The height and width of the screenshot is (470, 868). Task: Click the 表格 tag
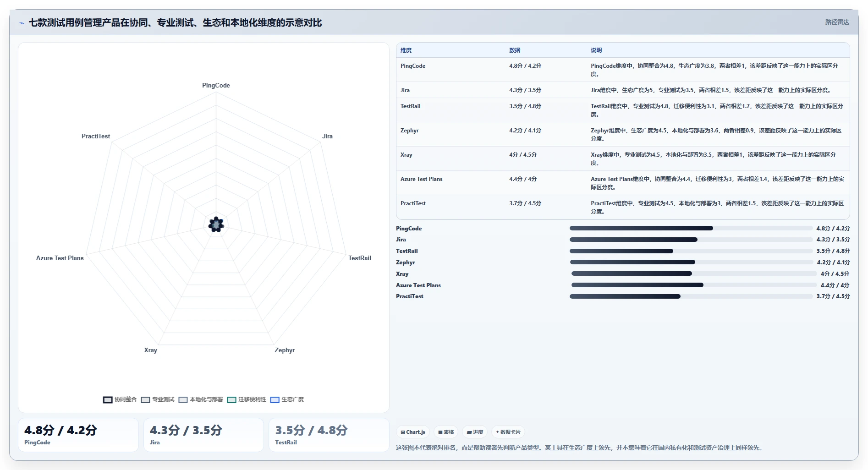pyautogui.click(x=446, y=432)
